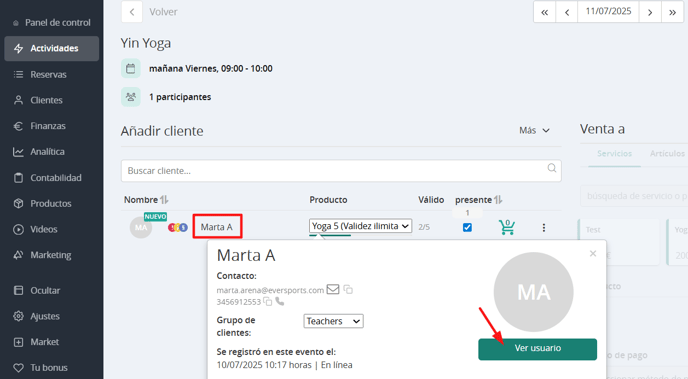Image resolution: width=688 pixels, height=379 pixels.
Task: Select the Test service card
Action: coord(619,243)
